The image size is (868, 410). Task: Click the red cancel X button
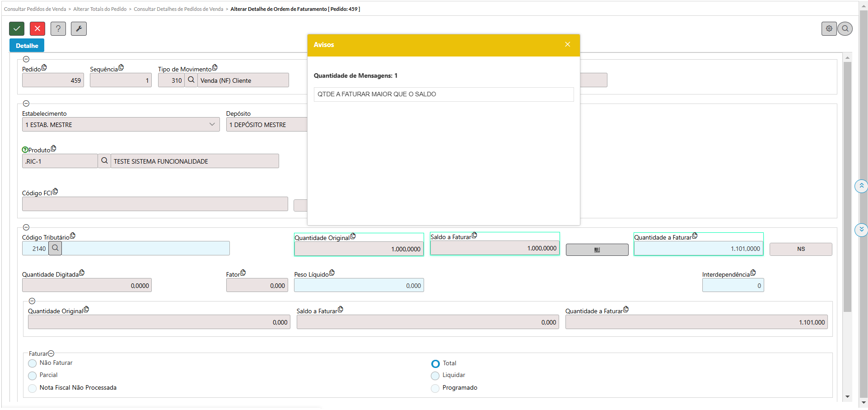tap(37, 28)
